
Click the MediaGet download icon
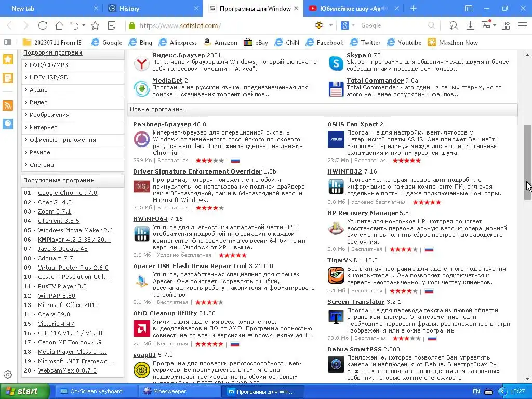[141, 89]
